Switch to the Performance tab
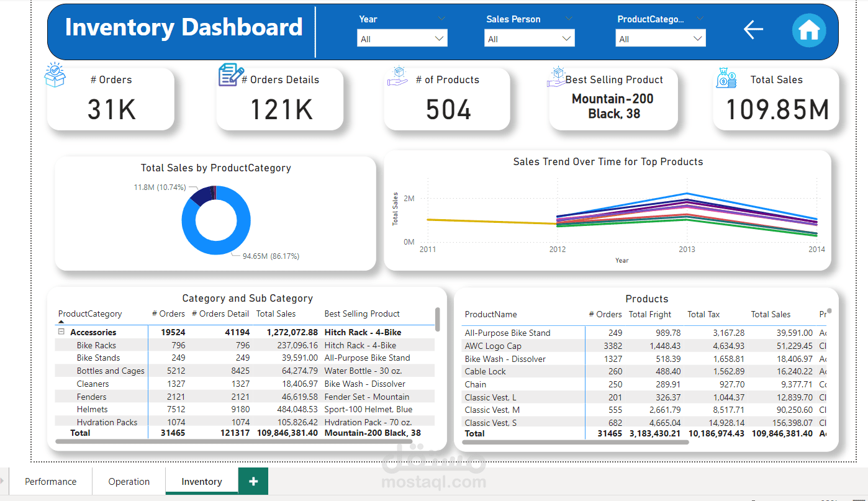The image size is (868, 501). pos(51,481)
